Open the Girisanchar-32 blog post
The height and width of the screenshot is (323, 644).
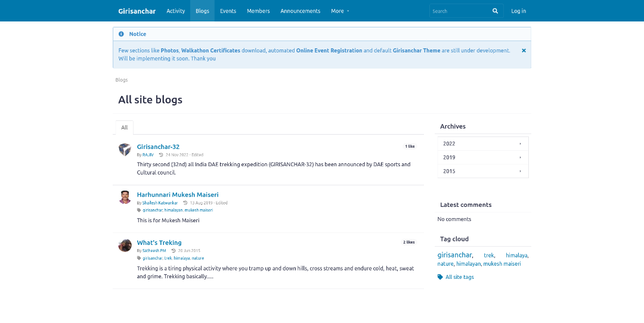point(158,147)
